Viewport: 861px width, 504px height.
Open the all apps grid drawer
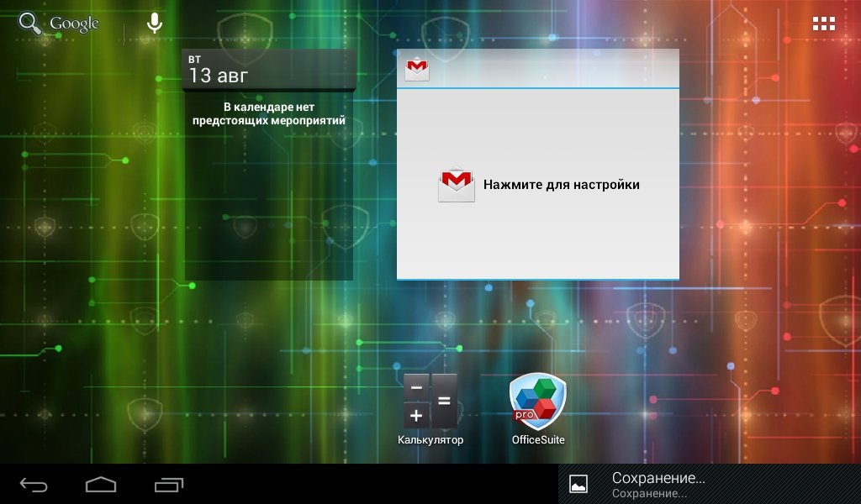[823, 24]
